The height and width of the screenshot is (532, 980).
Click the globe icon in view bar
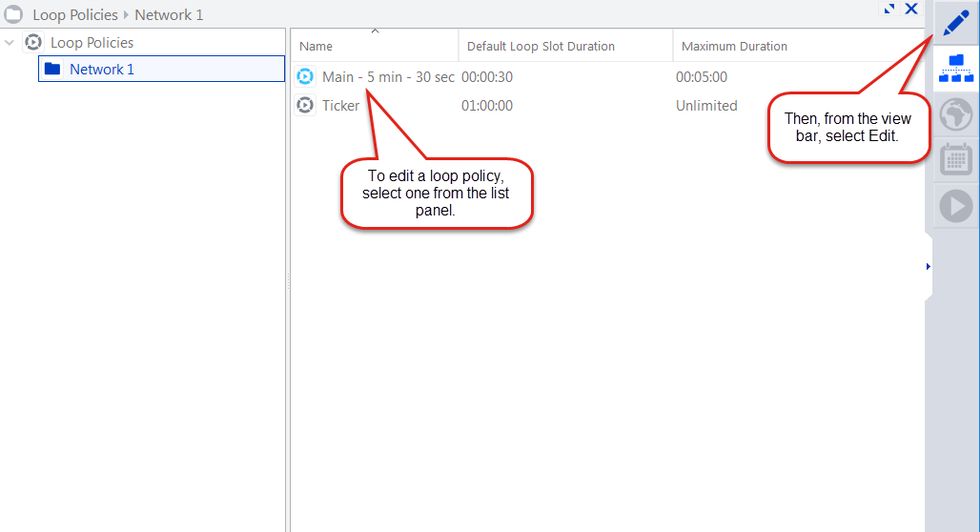click(x=956, y=114)
